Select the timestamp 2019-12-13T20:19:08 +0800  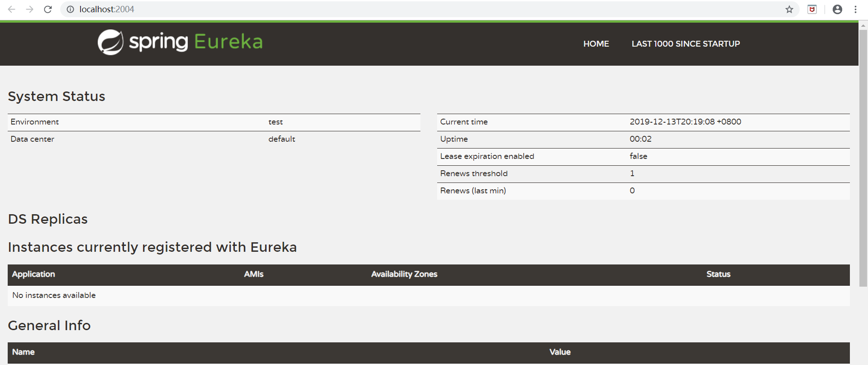click(685, 122)
